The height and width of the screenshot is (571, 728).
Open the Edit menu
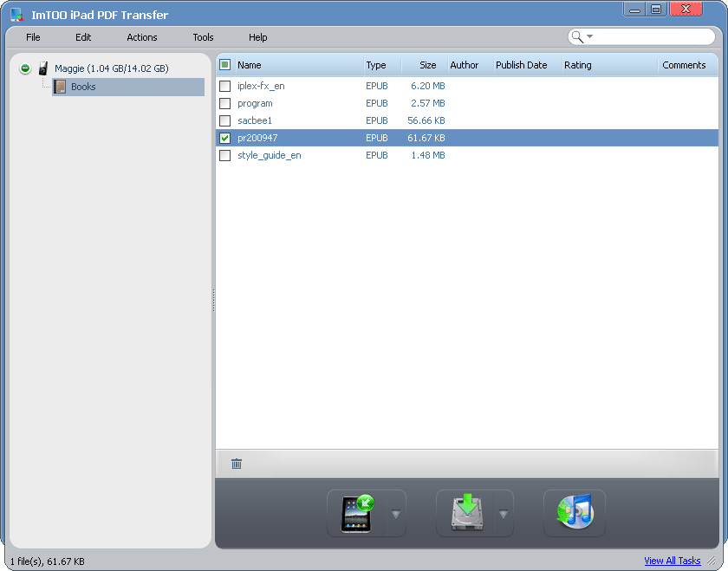tap(83, 37)
